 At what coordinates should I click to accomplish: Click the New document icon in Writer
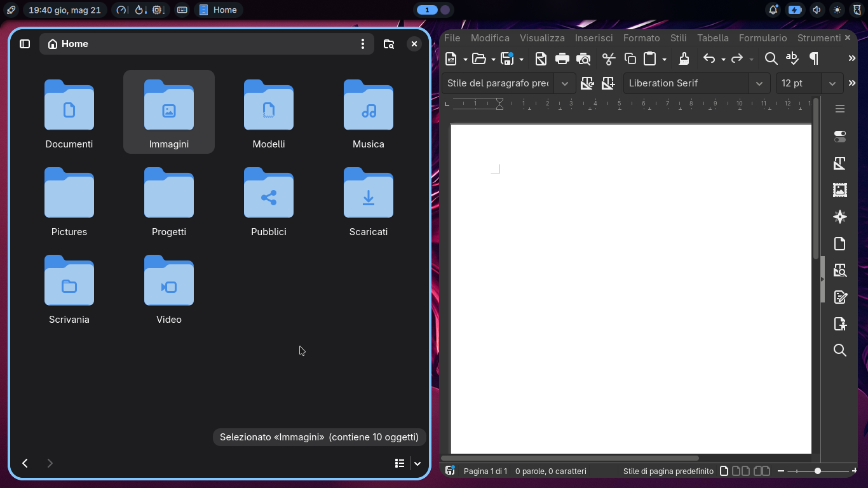(451, 59)
